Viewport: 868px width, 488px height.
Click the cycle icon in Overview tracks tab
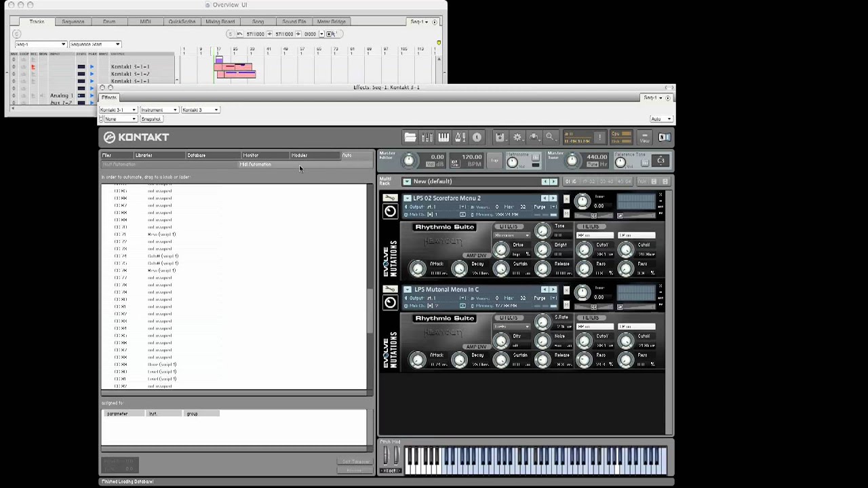tap(16, 34)
